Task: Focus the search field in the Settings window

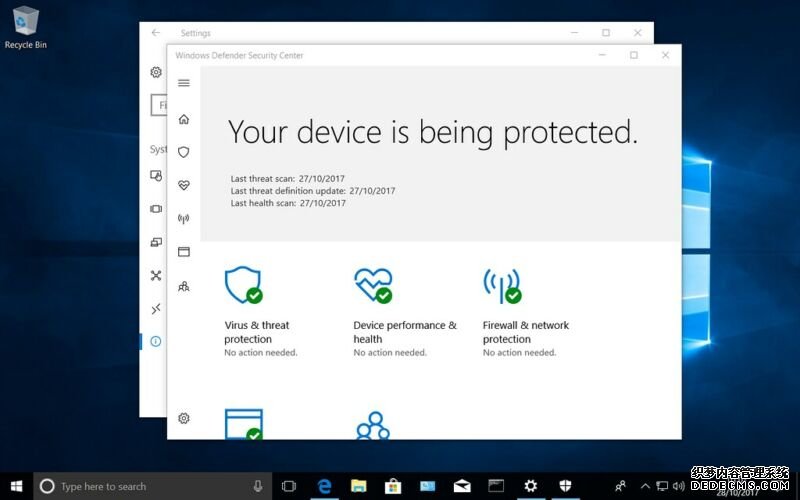Action: pos(159,105)
